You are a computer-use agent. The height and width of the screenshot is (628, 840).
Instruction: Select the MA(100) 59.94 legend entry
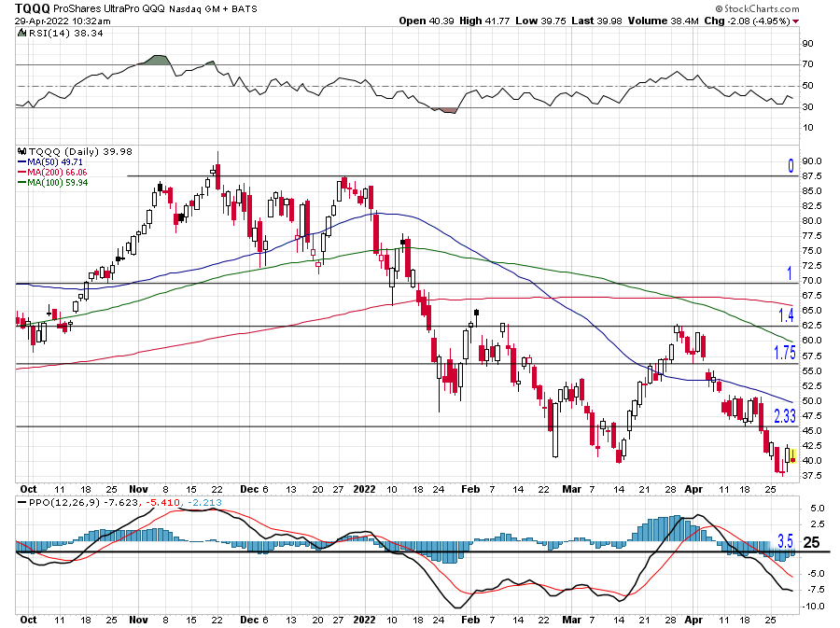click(53, 183)
